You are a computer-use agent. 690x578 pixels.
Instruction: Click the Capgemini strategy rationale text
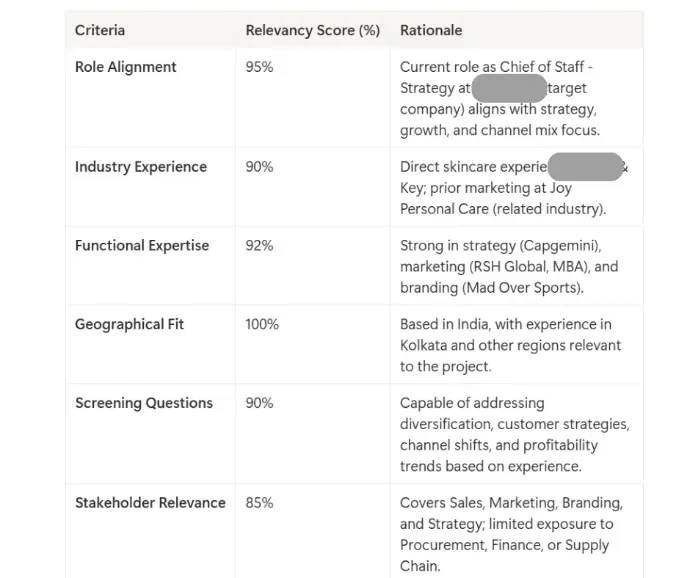coord(509,266)
